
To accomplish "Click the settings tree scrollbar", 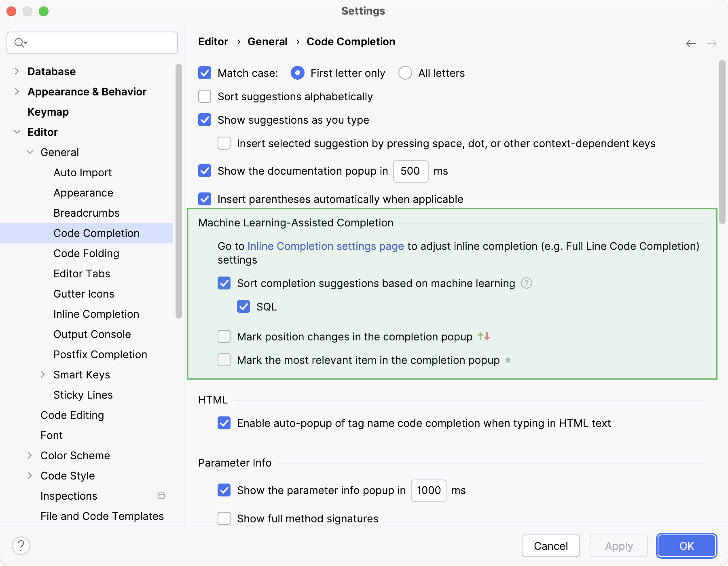I will pyautogui.click(x=179, y=191).
